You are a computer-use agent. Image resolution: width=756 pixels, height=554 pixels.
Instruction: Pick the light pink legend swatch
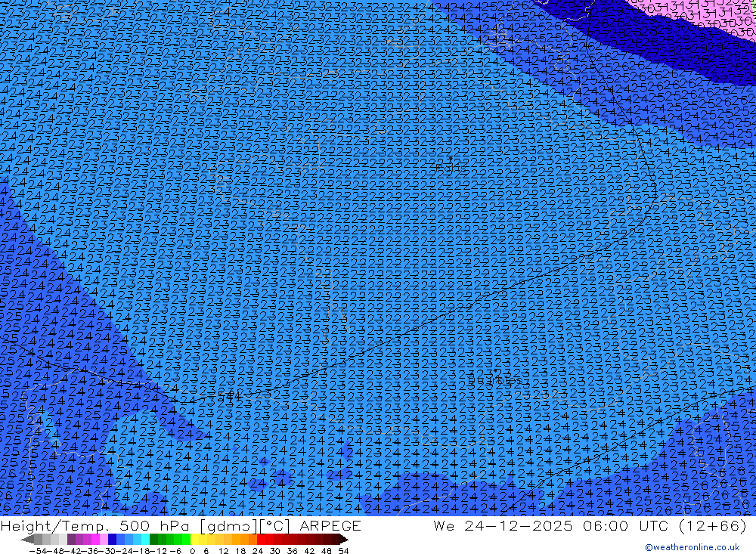[104, 539]
